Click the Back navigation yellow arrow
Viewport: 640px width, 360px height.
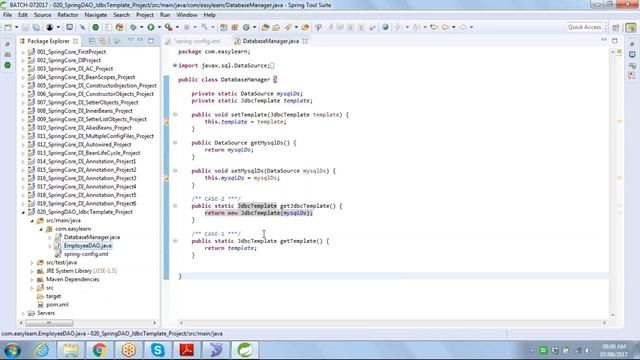[x=445, y=27]
